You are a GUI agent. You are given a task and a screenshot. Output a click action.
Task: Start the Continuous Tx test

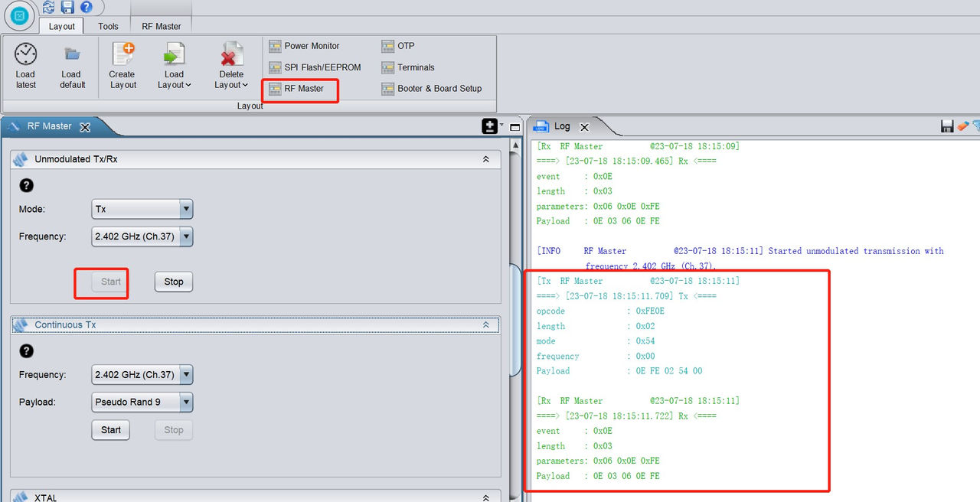(x=111, y=430)
